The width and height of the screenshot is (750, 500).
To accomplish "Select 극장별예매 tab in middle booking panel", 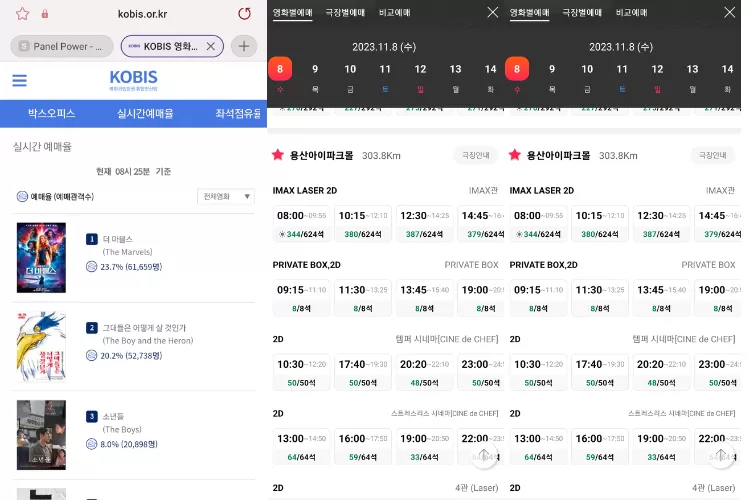I will 345,13.
